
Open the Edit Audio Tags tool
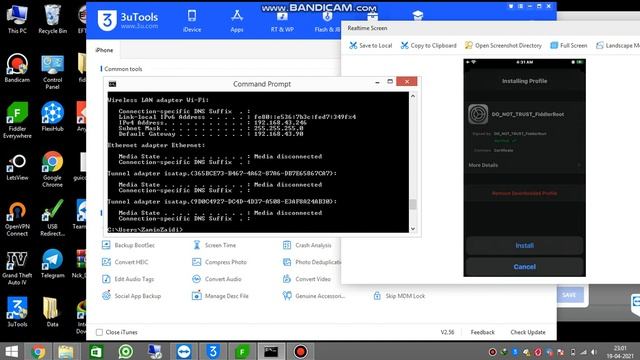point(128,279)
